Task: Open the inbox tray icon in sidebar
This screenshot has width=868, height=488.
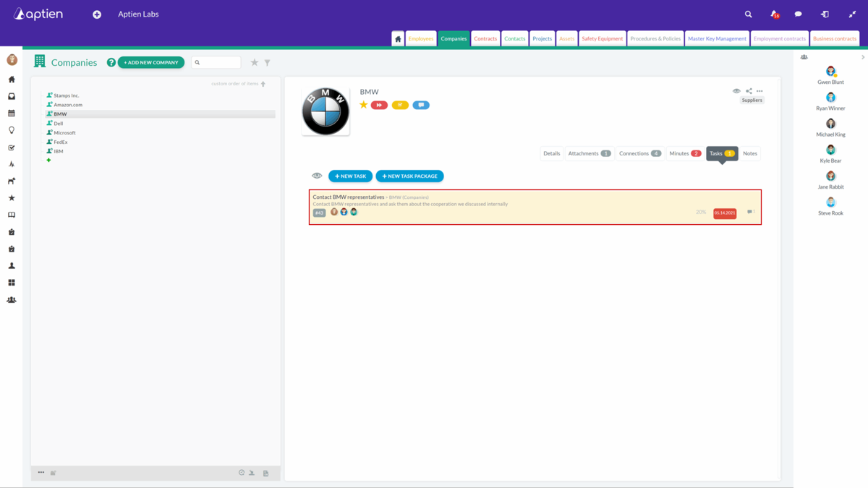Action: coord(12,96)
